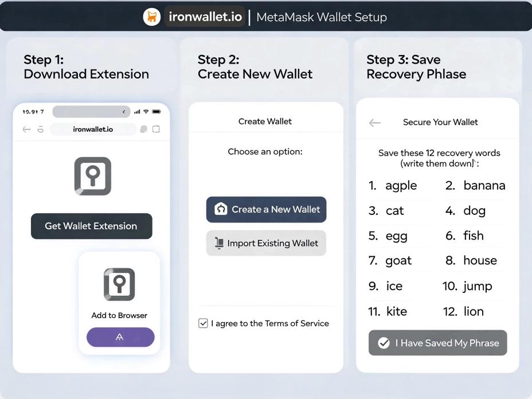Go back using Secure Your Wallet arrow
This screenshot has width=532, height=399.
[x=375, y=123]
